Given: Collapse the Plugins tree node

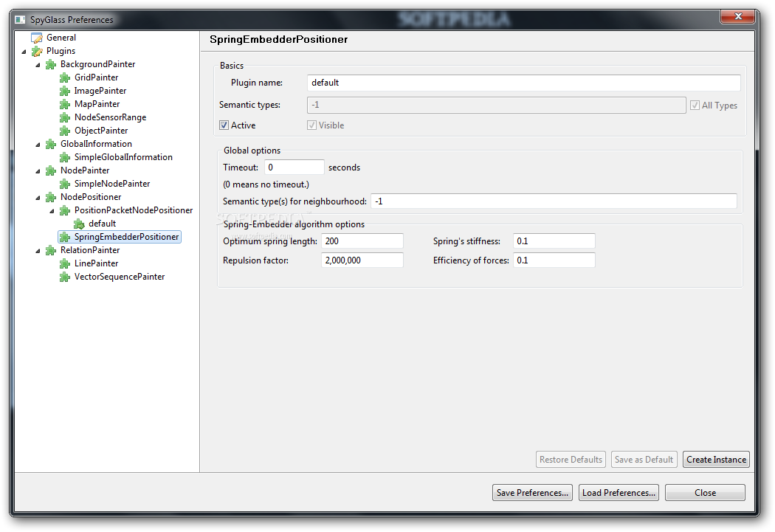Looking at the screenshot, I should click(x=24, y=52).
